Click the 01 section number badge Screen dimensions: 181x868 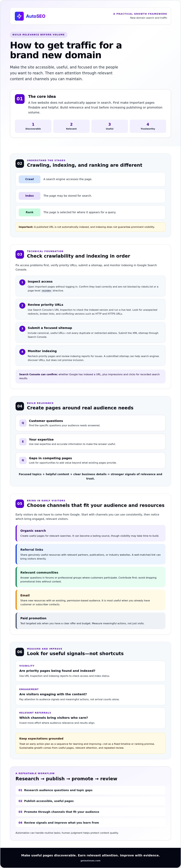[20, 99]
